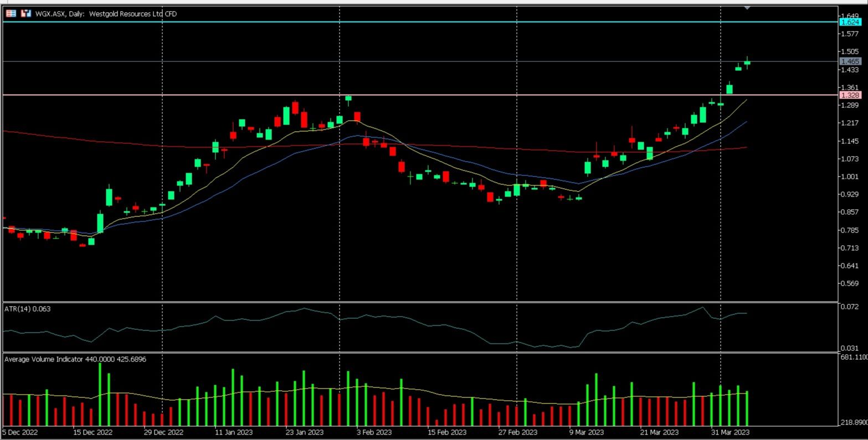Image resolution: width=868 pixels, height=440 pixels.
Task: Click the 0.569 value on price scale
Action: pos(850,283)
